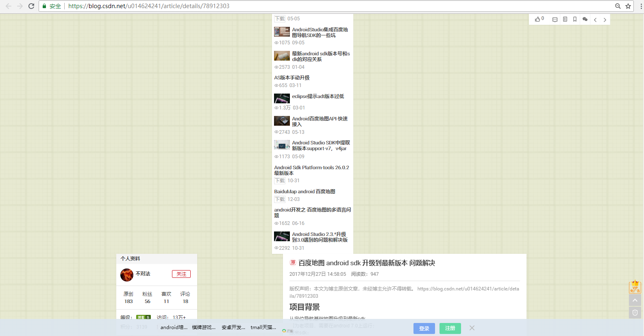
Task: Open the article outline icon
Action: click(x=565, y=19)
